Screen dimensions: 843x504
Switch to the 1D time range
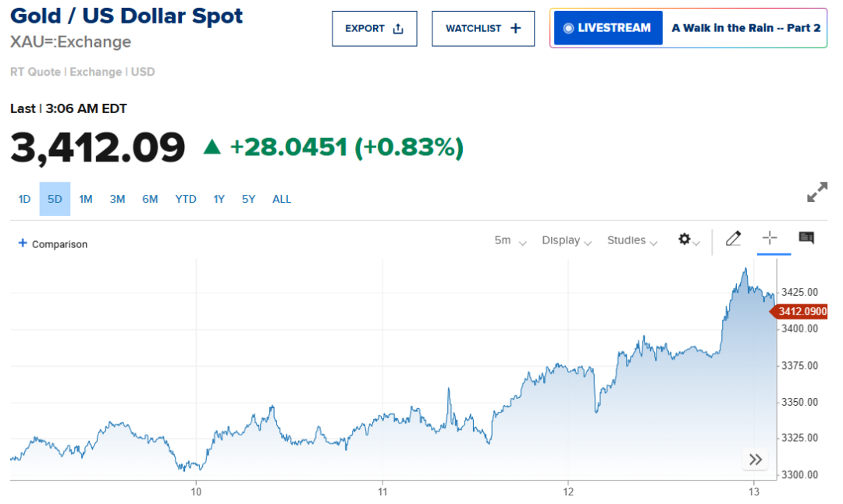coord(24,199)
